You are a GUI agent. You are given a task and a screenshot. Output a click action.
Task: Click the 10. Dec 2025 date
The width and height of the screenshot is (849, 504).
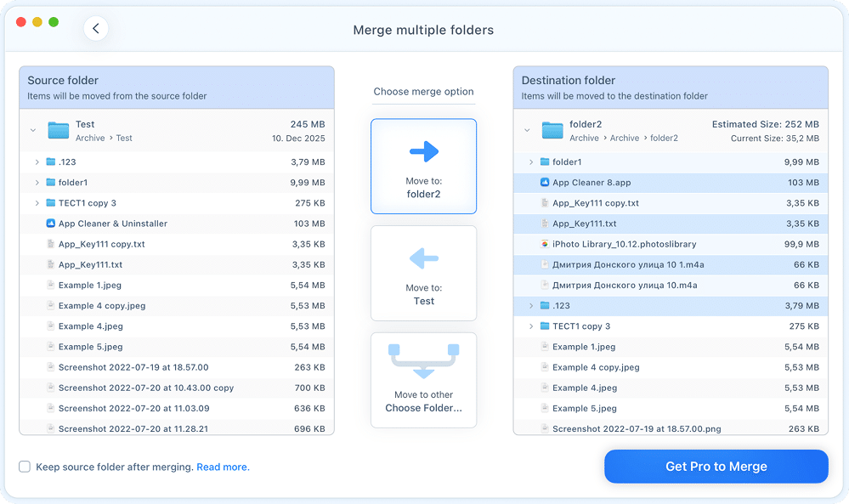pyautogui.click(x=298, y=138)
